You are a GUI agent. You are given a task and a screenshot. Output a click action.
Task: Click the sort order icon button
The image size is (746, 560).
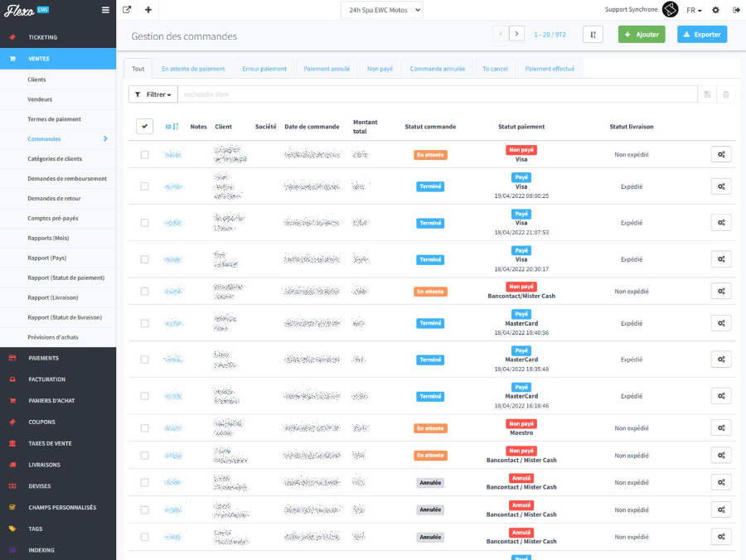pos(593,34)
